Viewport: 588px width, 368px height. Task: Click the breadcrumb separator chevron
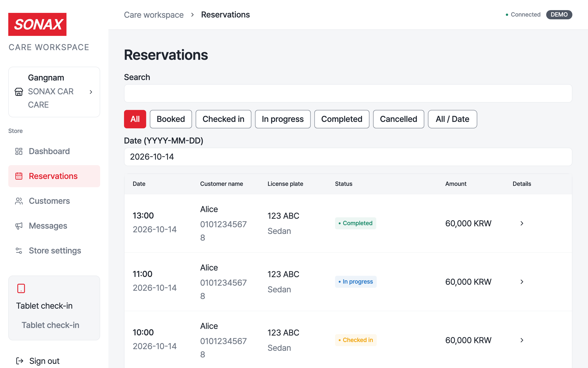tap(192, 15)
